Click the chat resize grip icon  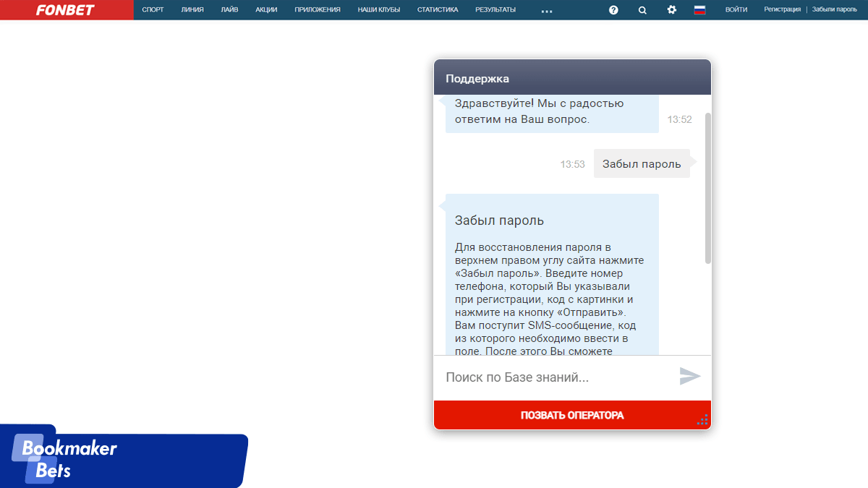[x=702, y=420]
